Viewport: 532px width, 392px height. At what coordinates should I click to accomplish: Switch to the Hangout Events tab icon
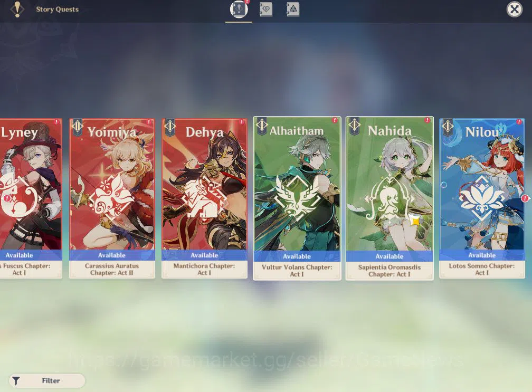pyautogui.click(x=265, y=9)
